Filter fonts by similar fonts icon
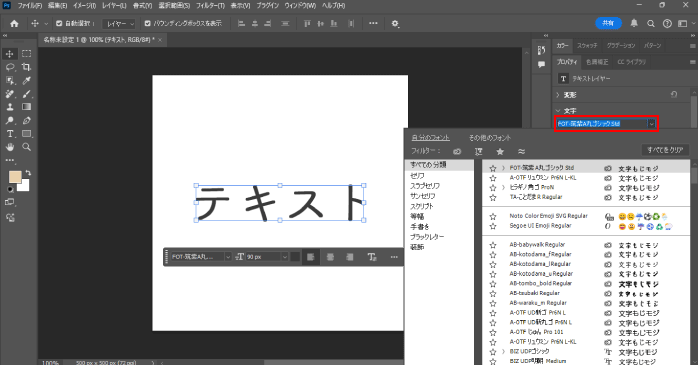Image resolution: width=698 pixels, height=365 pixels. [x=522, y=152]
